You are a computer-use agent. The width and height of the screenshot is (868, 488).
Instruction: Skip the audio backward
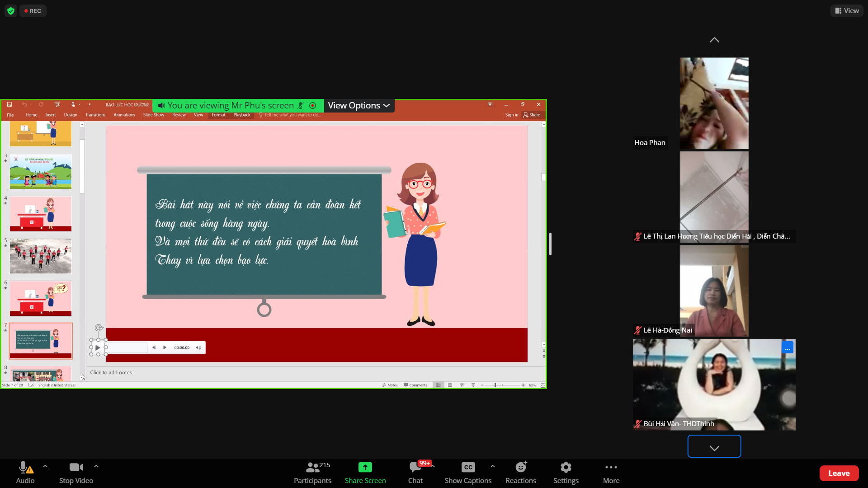[154, 347]
